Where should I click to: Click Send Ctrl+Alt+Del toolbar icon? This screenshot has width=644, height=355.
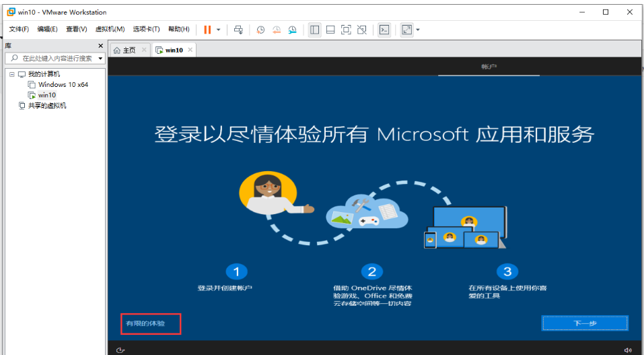(238, 30)
